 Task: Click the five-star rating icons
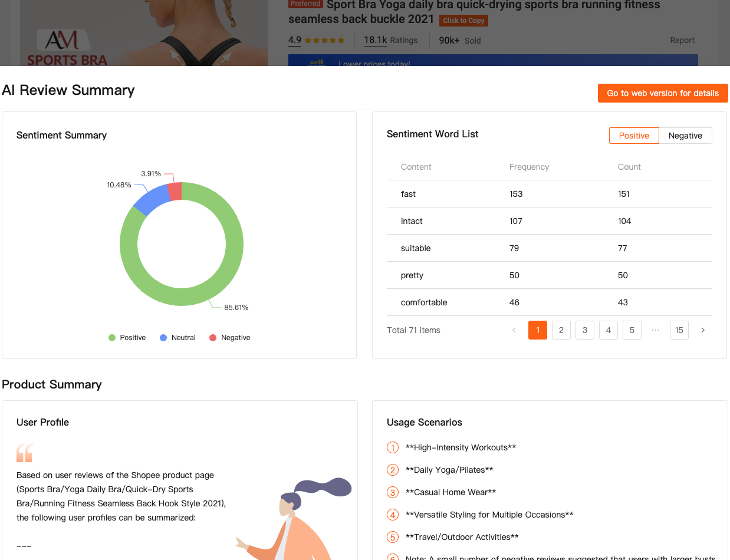tap(324, 41)
